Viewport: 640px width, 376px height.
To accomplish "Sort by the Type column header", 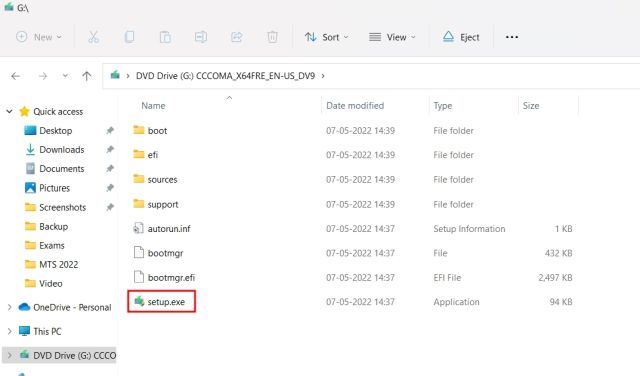I will tap(443, 106).
